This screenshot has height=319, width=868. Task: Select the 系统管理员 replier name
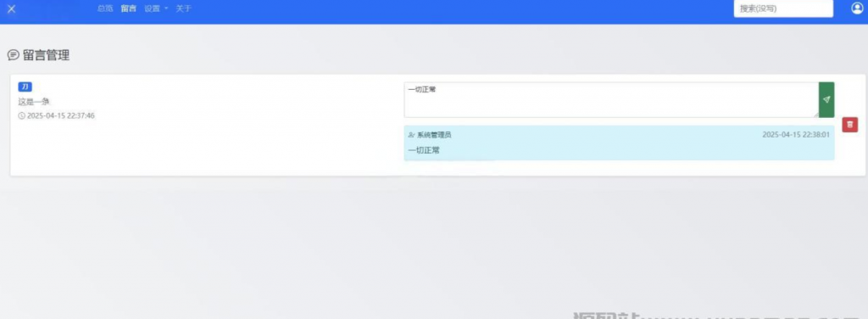(434, 135)
